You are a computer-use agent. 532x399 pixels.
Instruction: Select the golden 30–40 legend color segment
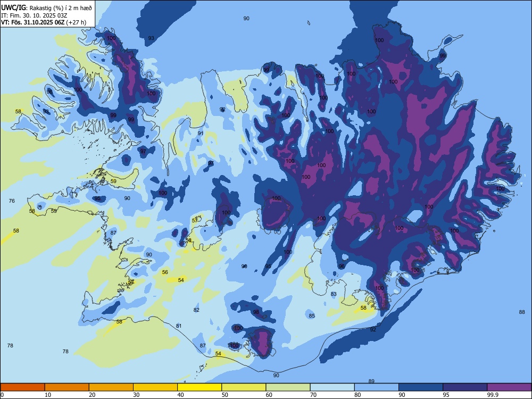coord(155,387)
